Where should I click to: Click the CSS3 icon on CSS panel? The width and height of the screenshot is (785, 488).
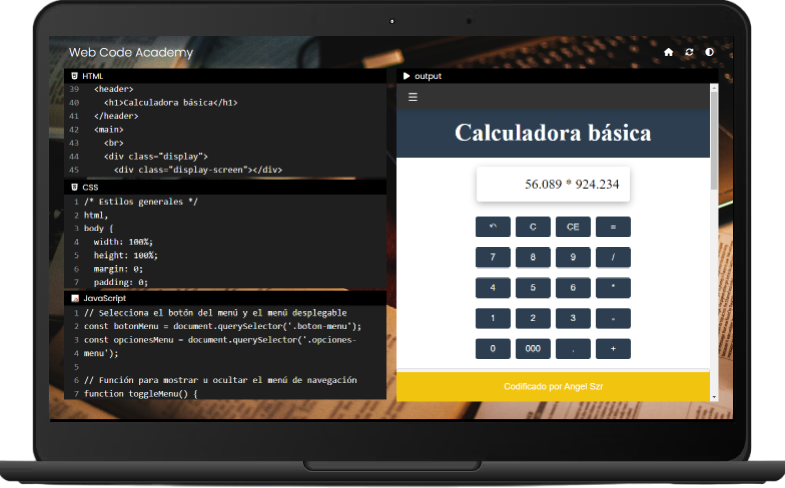pos(74,187)
